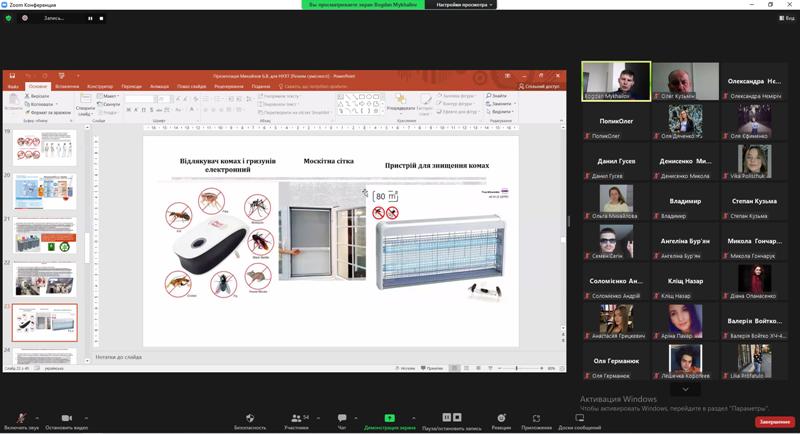Click the Share access button in PowerPoint
800x434 pixels.
pos(540,87)
